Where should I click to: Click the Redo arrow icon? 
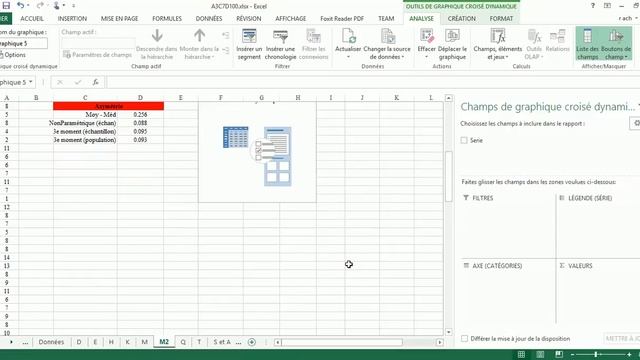[40, 6]
